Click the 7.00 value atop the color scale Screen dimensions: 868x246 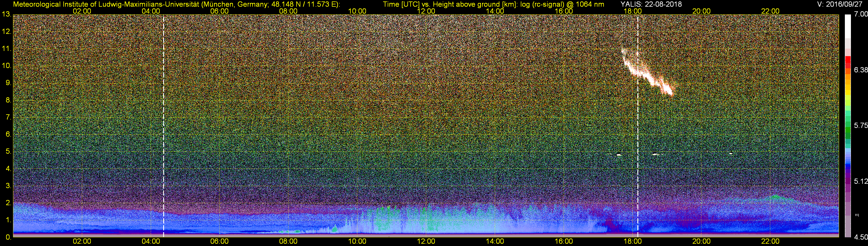tap(861, 14)
